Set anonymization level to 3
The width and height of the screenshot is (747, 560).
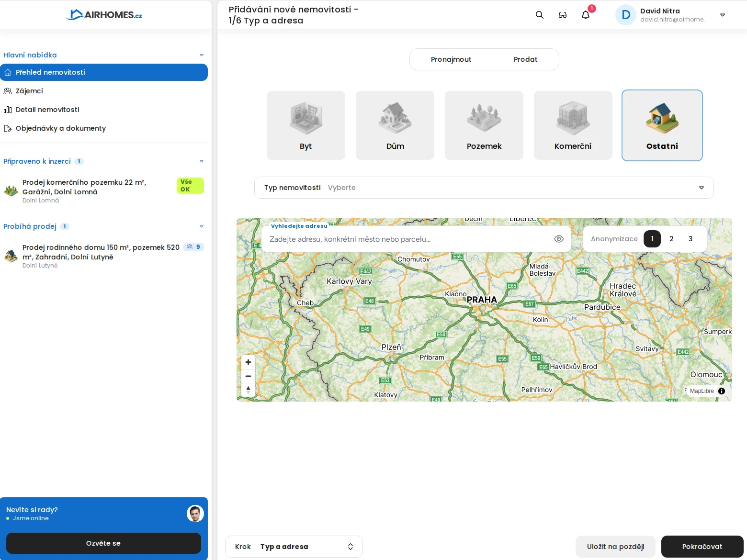(690, 239)
